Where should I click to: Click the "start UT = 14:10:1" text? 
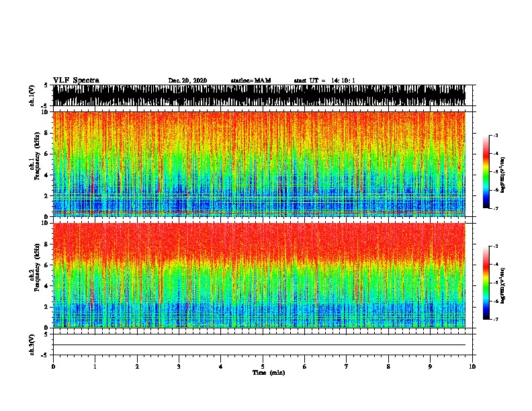tap(324, 81)
